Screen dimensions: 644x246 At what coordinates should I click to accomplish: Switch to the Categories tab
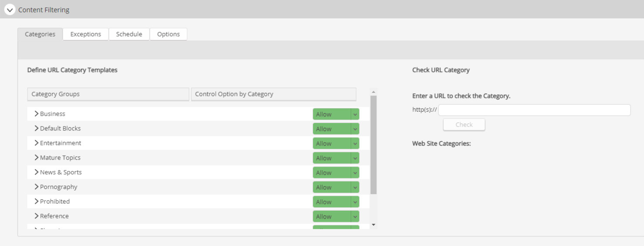(x=40, y=34)
